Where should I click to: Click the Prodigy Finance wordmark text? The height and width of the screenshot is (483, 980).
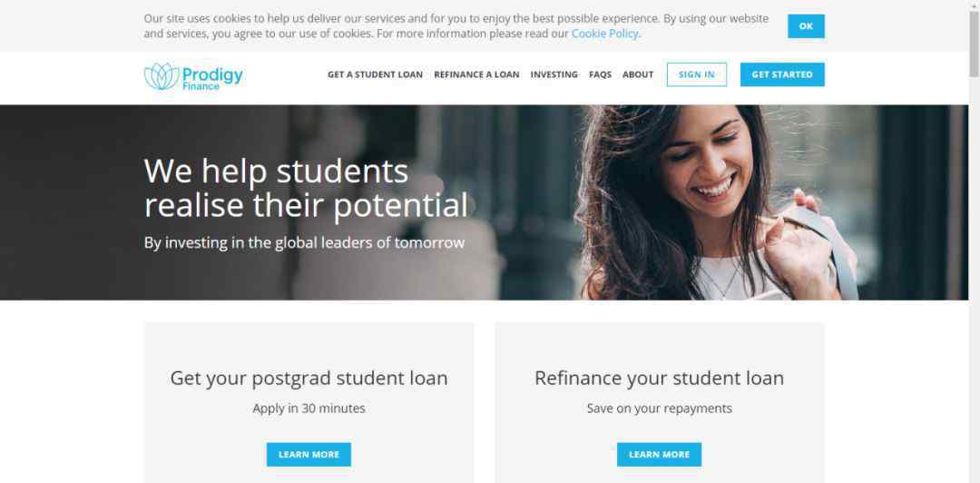pos(211,78)
